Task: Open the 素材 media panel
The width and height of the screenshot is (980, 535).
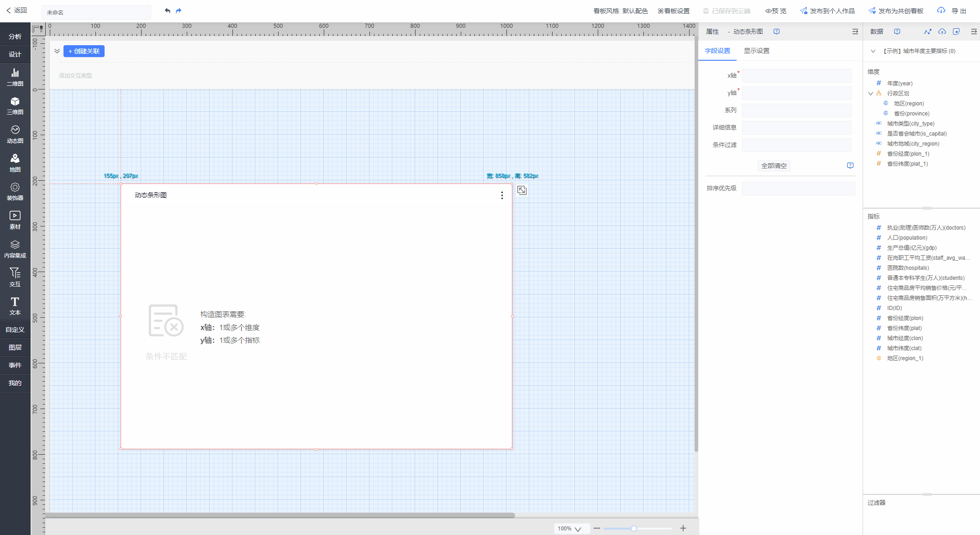Action: point(15,220)
